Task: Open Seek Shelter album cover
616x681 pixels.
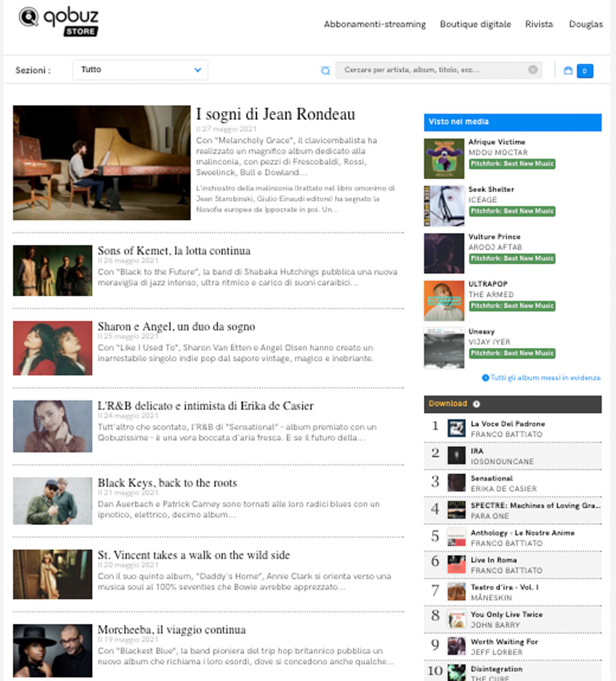Action: point(444,206)
